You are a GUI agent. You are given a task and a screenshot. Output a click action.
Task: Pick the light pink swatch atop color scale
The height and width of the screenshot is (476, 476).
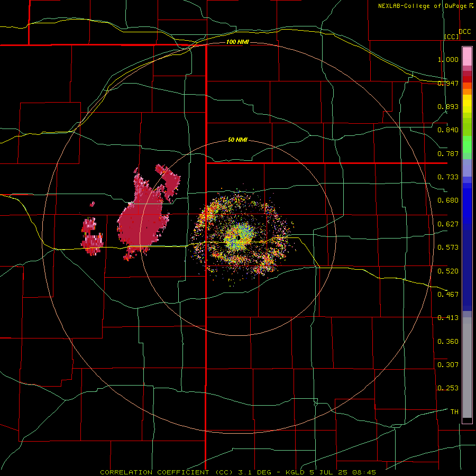(x=467, y=56)
